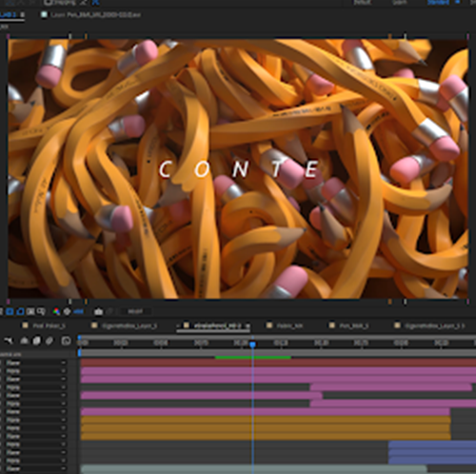Click the second blue-highlighted icon below the viewer
The width and height of the screenshot is (476, 474).
[x=20, y=311]
